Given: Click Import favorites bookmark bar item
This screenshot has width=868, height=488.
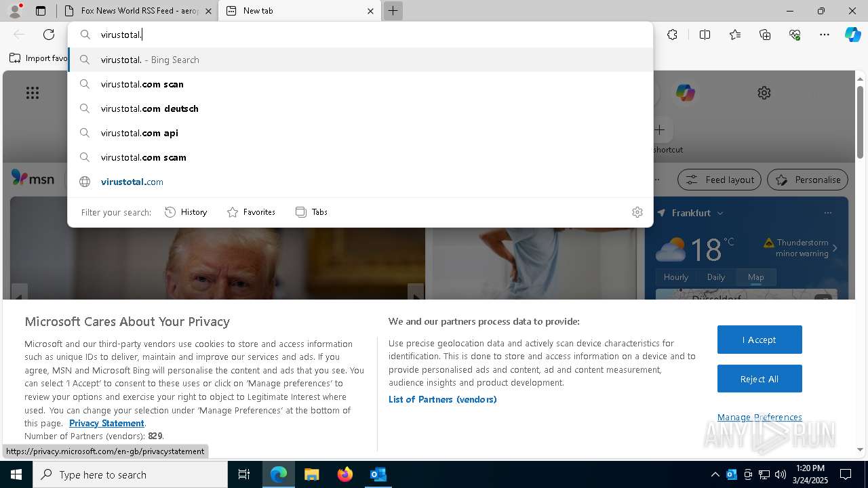Looking at the screenshot, I should 39,58.
